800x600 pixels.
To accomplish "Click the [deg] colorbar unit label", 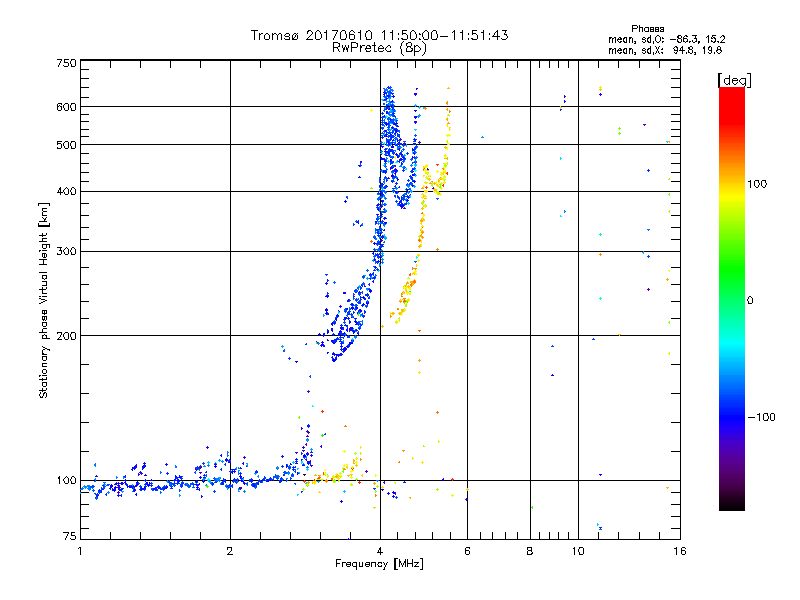I will click(733, 79).
